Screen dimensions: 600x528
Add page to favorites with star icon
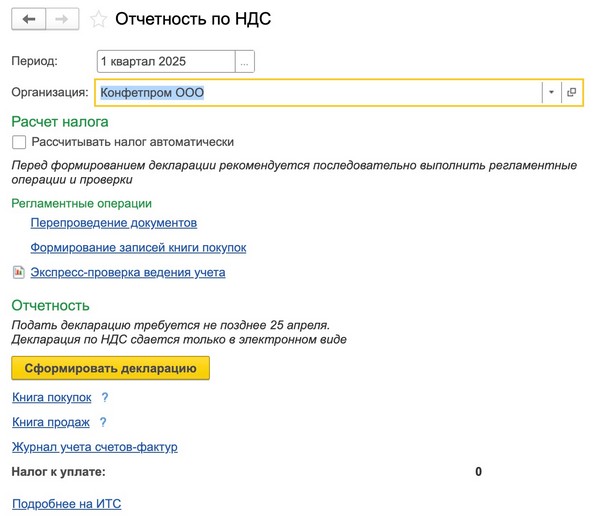(98, 19)
